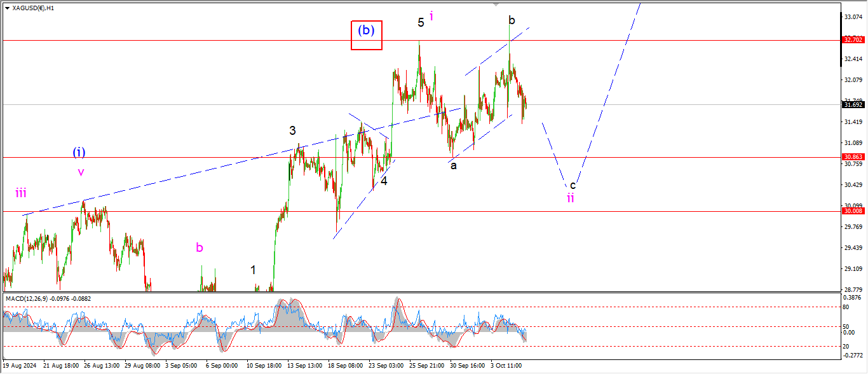Click the blue (i) wave label
The height and width of the screenshot is (374, 868).
coord(79,153)
